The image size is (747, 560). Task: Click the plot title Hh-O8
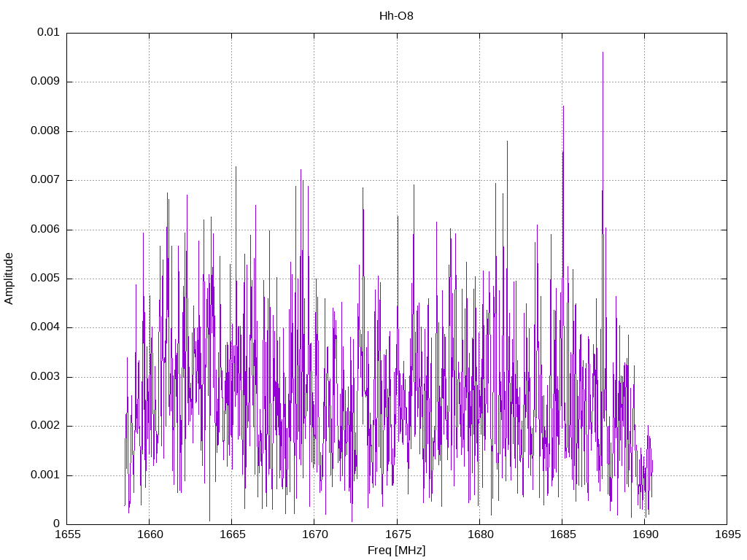[x=396, y=16]
